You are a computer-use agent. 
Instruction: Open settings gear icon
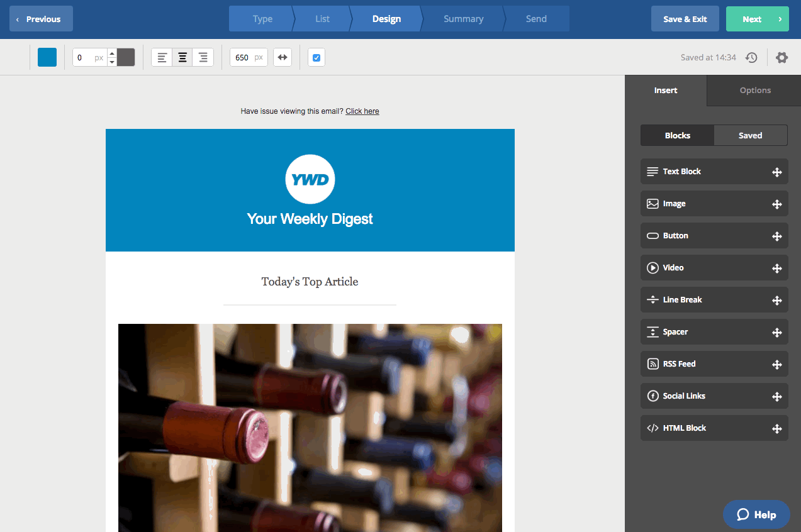coord(781,57)
